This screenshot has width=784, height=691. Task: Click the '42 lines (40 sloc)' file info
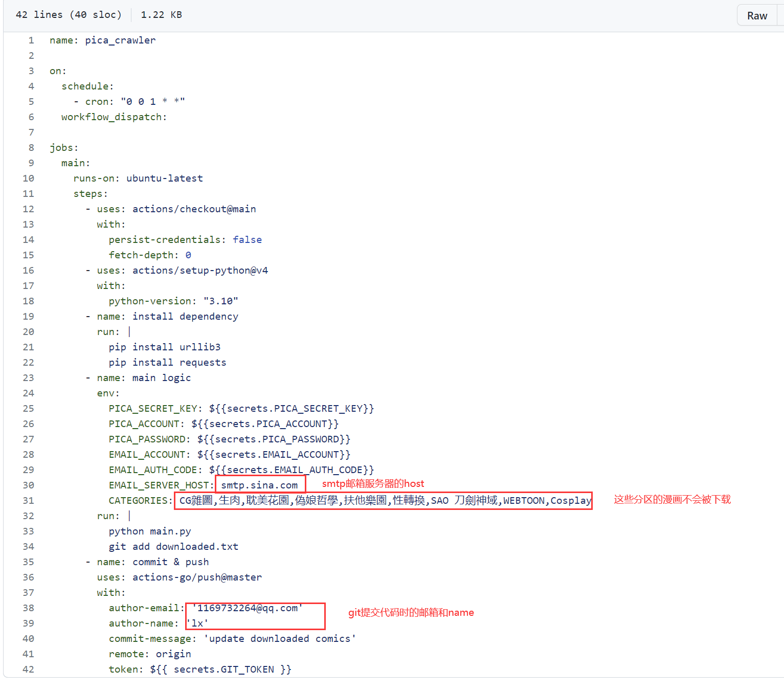point(69,15)
